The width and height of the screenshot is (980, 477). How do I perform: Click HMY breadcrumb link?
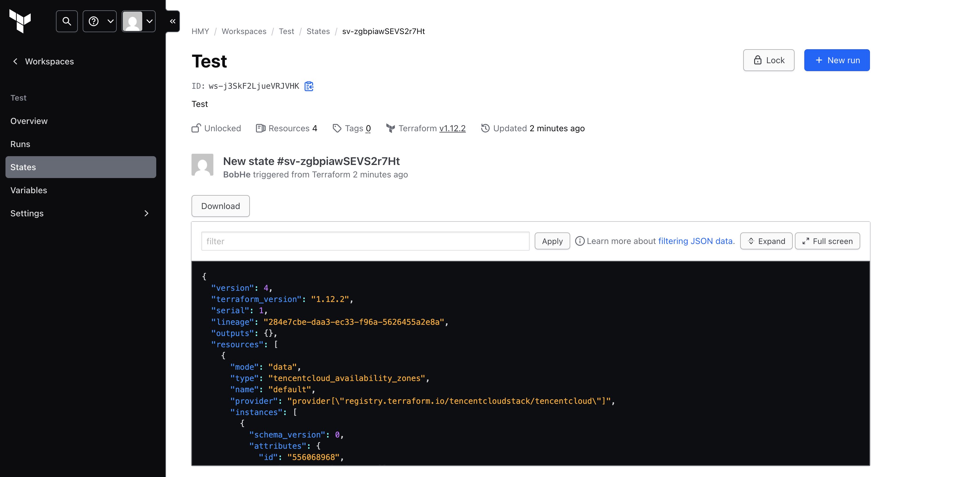200,31
